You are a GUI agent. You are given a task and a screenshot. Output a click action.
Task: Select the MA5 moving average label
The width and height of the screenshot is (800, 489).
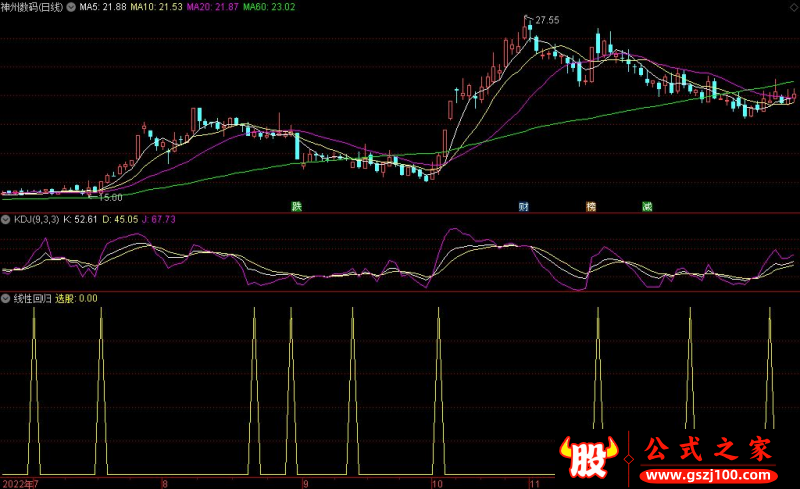[x=105, y=7]
